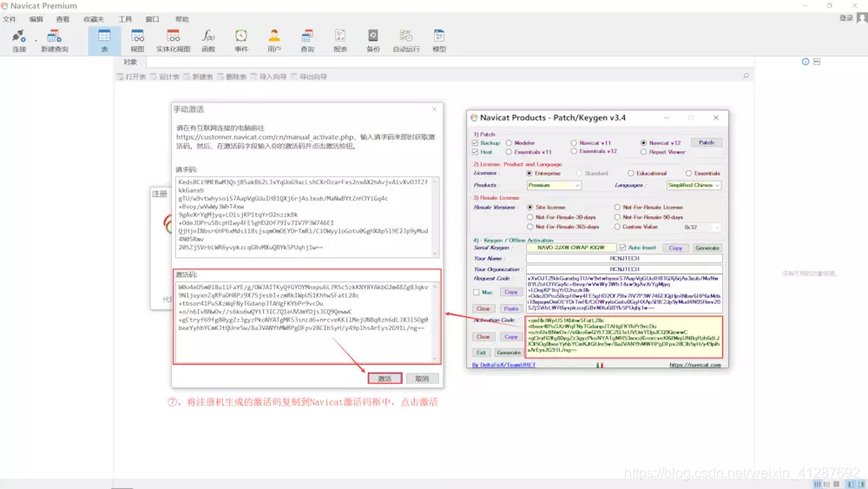The height and width of the screenshot is (489, 868).
Task: Open the 备份 backup icon
Action: [x=373, y=41]
